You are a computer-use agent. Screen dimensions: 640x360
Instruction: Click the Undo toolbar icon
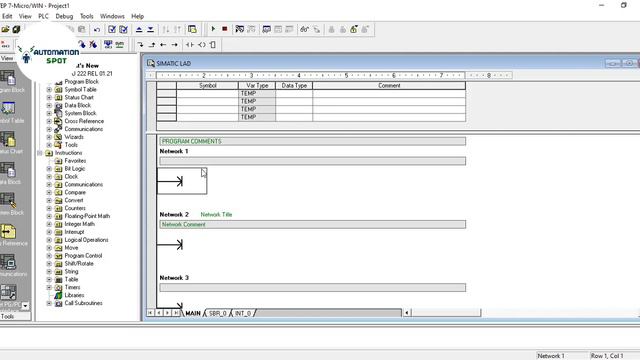point(97,29)
